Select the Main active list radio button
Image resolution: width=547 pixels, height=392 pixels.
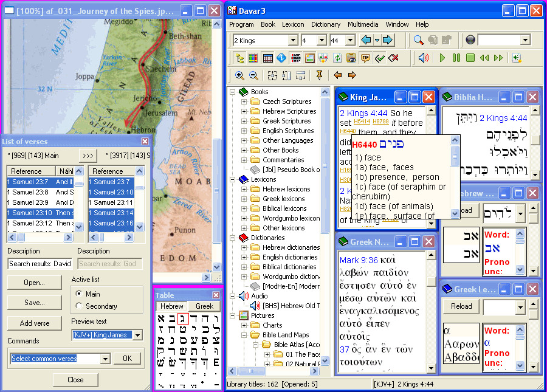[x=79, y=294]
